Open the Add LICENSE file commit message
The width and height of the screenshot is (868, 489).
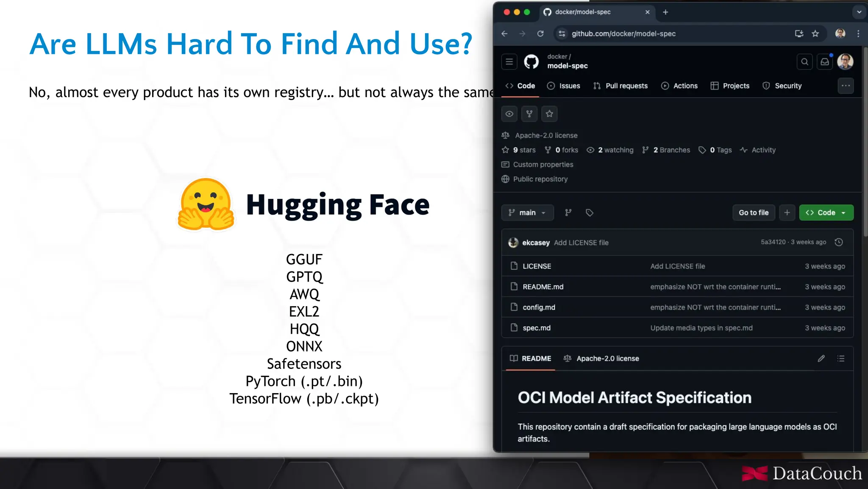581,243
